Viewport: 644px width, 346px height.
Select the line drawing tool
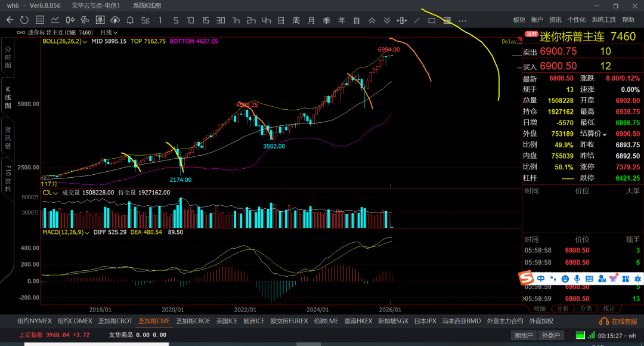(x=417, y=20)
